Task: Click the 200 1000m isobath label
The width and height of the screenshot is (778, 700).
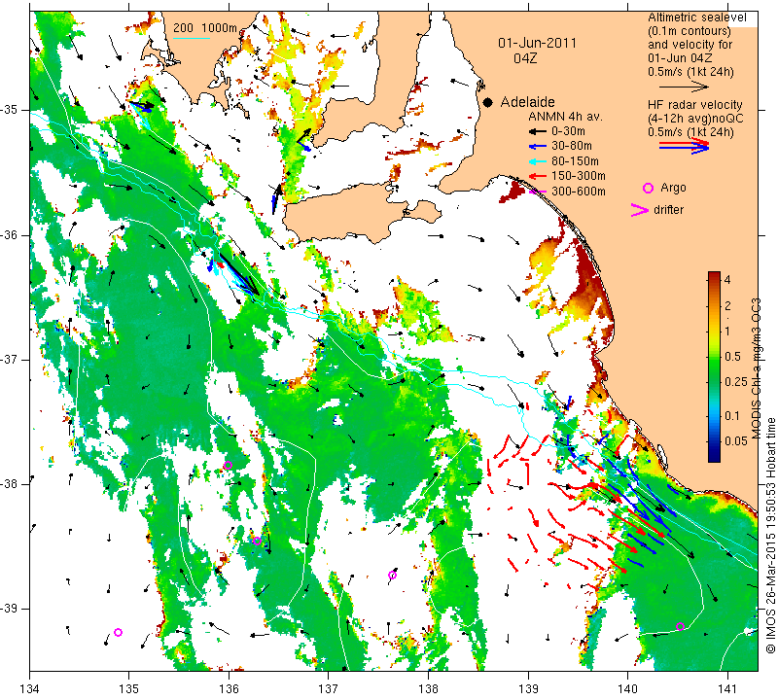Action: [205, 28]
